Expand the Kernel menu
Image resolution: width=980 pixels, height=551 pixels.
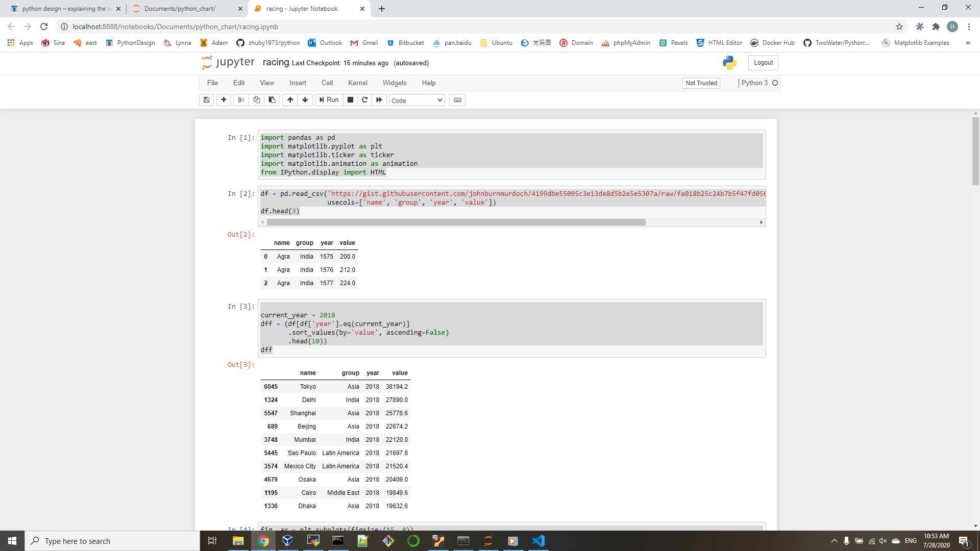click(x=357, y=83)
